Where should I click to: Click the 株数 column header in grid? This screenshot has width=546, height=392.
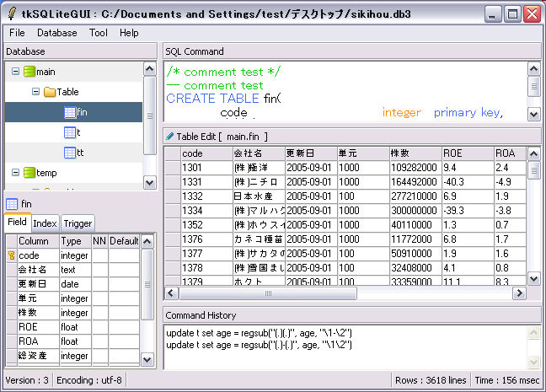tap(415, 153)
